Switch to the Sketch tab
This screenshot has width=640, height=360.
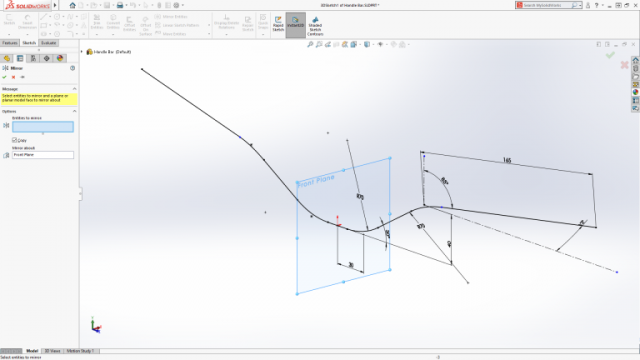coord(29,43)
